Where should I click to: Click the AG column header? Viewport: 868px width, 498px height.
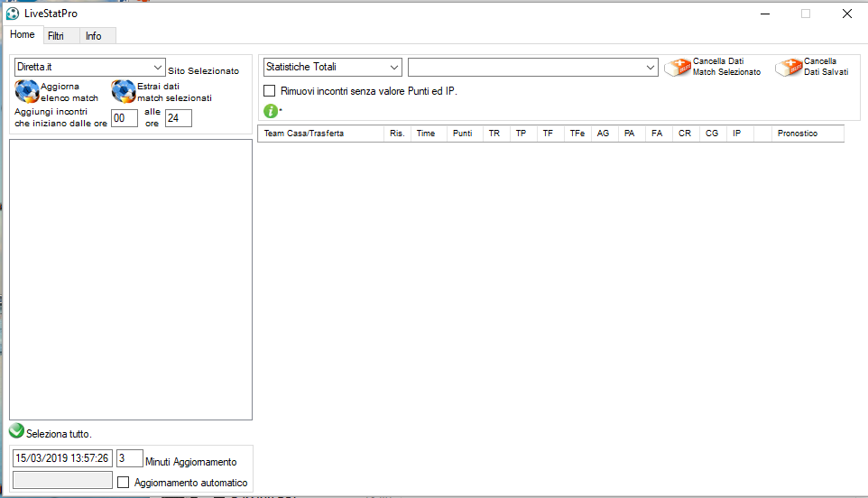[605, 134]
